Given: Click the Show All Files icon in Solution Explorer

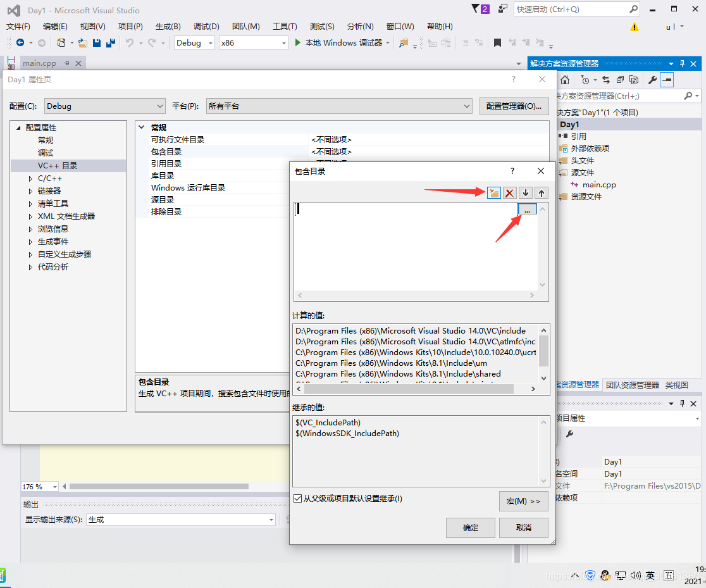Looking at the screenshot, I should pos(634,80).
